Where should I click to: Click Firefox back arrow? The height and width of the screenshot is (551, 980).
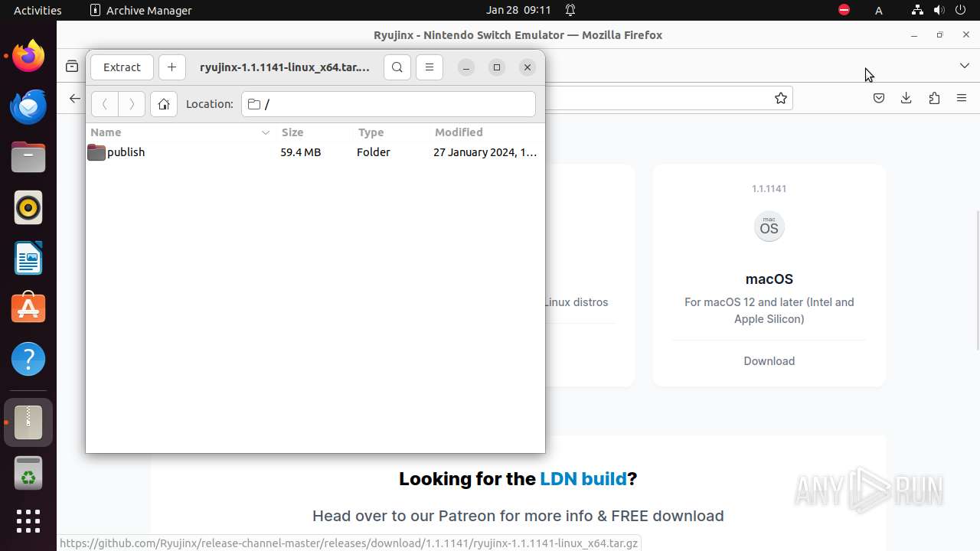(x=74, y=98)
